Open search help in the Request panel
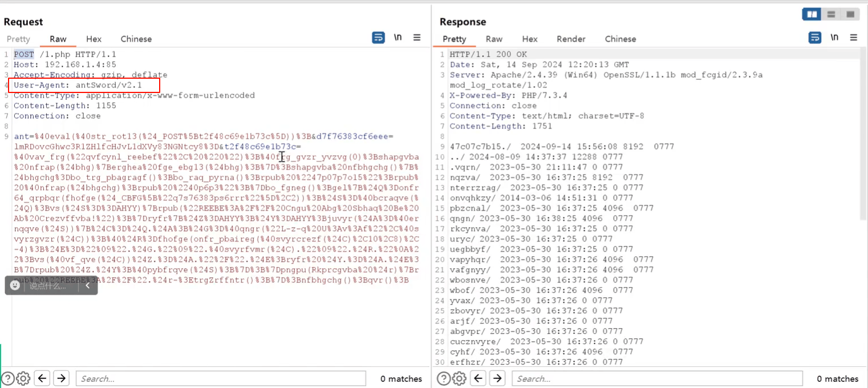This screenshot has width=868, height=388. tap(8, 378)
